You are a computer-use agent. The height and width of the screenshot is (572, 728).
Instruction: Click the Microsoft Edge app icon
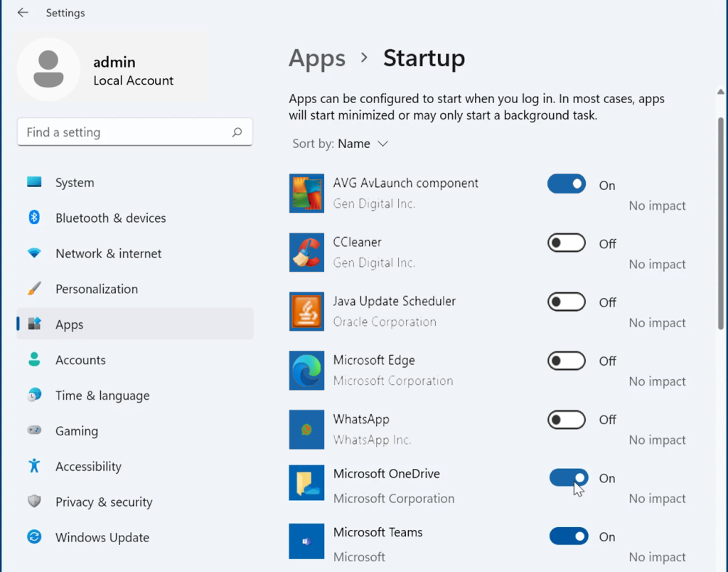pos(306,371)
